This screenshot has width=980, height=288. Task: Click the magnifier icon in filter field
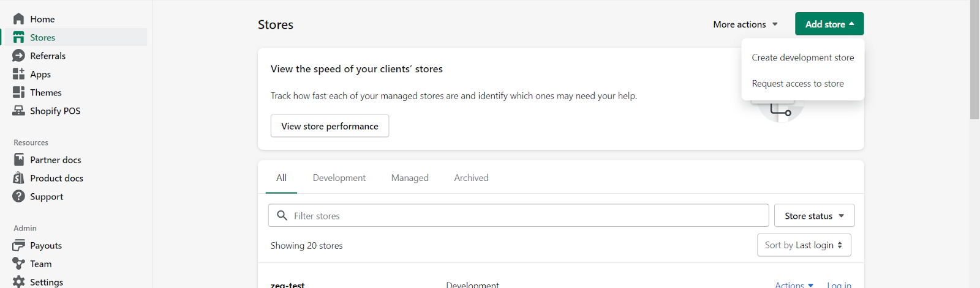(282, 215)
